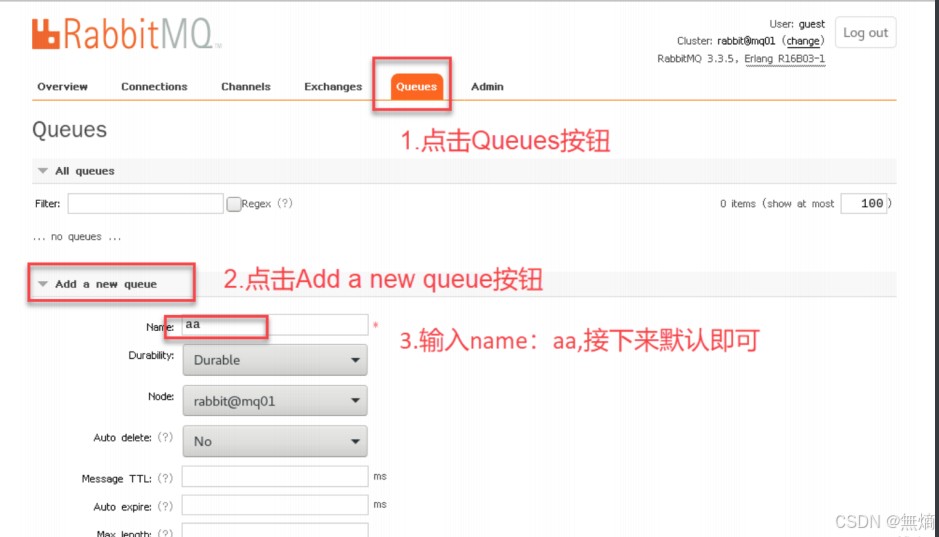The width and height of the screenshot is (939, 537).
Task: Go to the Channels tab
Action: [246, 87]
